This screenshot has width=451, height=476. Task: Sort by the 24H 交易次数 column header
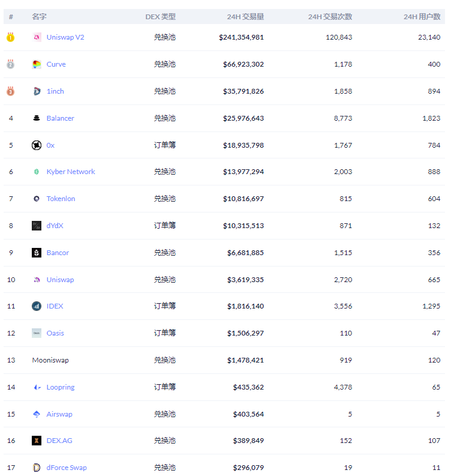pos(330,17)
